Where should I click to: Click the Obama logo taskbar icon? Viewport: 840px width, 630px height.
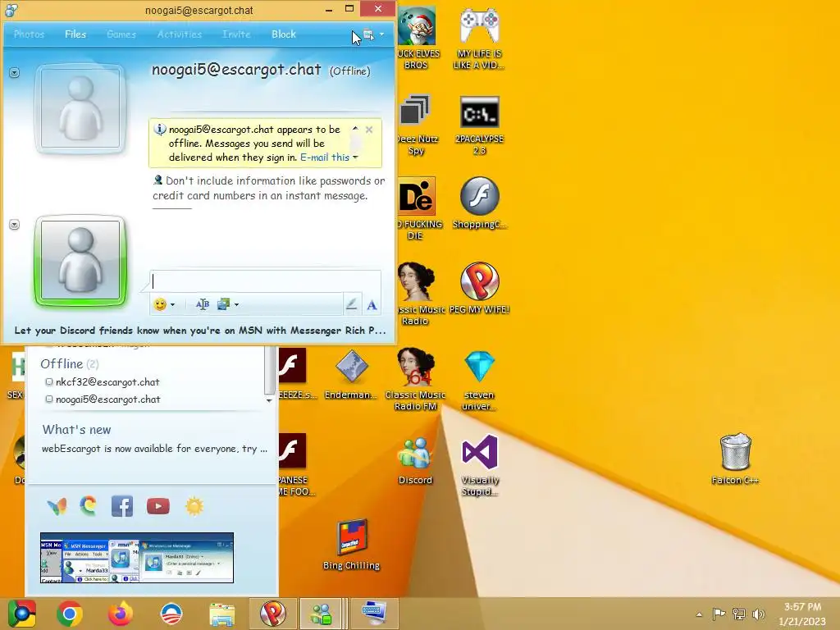(171, 614)
